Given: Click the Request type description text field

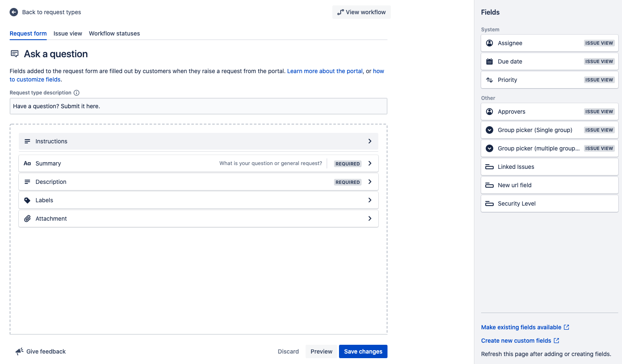Looking at the screenshot, I should coord(199,106).
